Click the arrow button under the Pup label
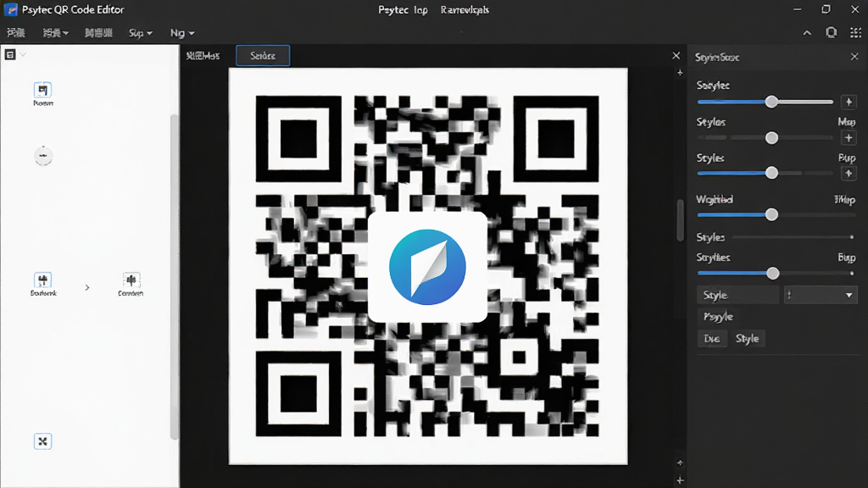This screenshot has height=488, width=868. [848, 173]
